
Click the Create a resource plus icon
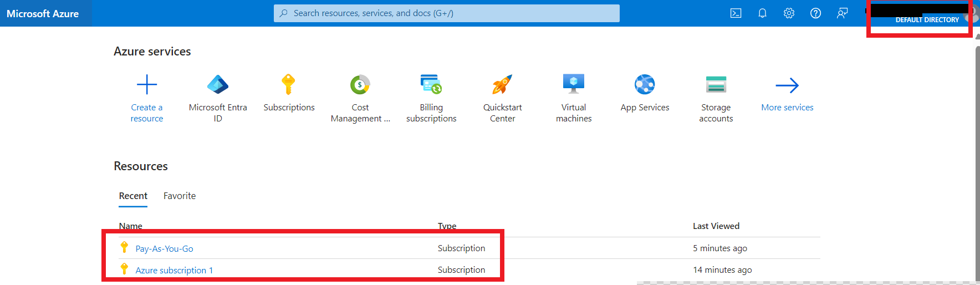147,85
